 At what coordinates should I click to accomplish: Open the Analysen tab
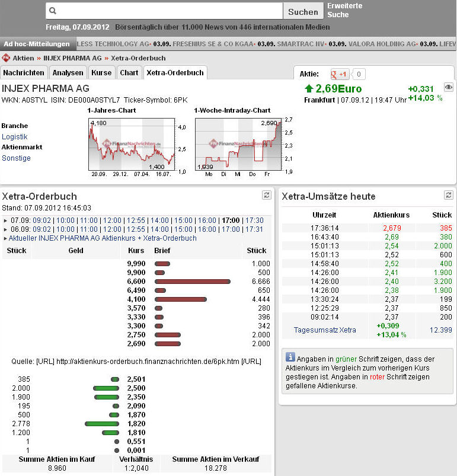point(68,73)
